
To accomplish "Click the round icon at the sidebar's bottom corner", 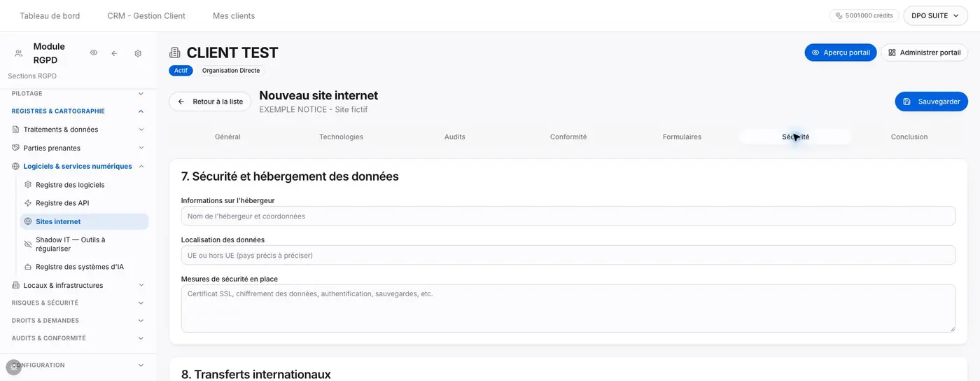I will pos(13,367).
